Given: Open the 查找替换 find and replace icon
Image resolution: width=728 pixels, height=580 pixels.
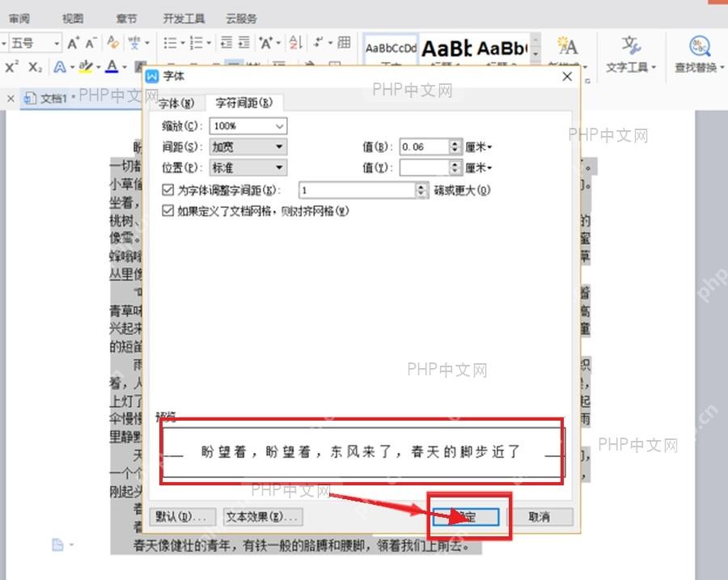Looking at the screenshot, I should point(699,45).
